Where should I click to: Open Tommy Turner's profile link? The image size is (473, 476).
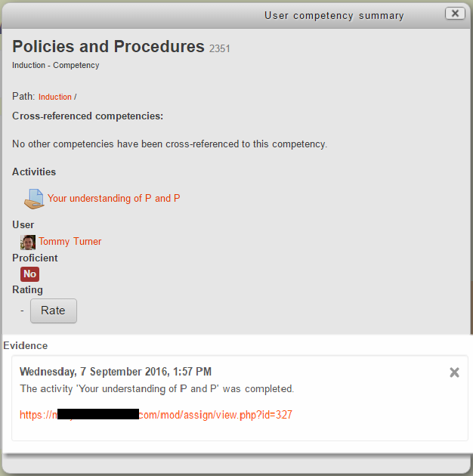[70, 242]
